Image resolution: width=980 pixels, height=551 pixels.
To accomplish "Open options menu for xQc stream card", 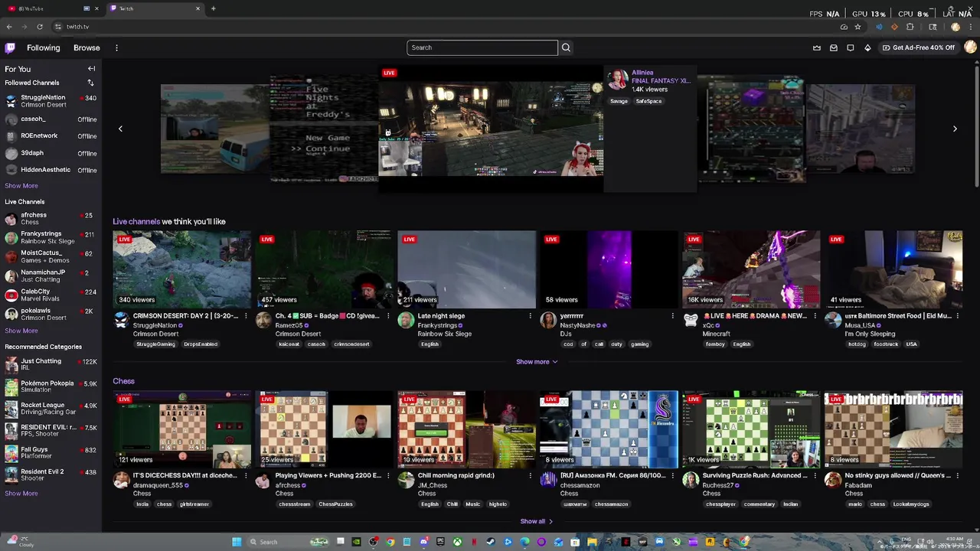I will (x=815, y=316).
